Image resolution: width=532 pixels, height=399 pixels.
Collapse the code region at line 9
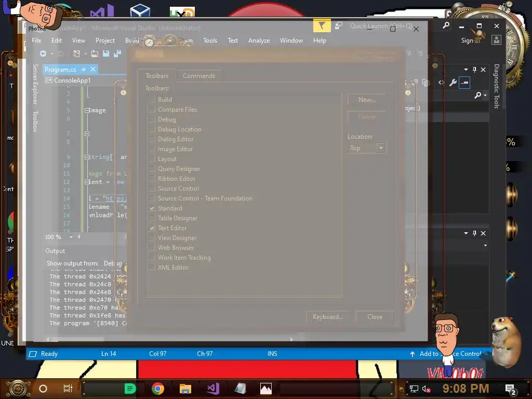[87, 157]
